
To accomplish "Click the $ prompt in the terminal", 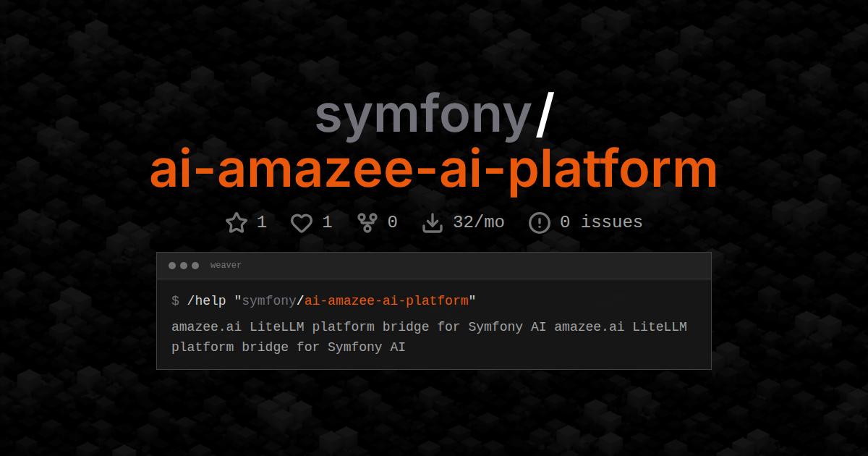I will 175,300.
